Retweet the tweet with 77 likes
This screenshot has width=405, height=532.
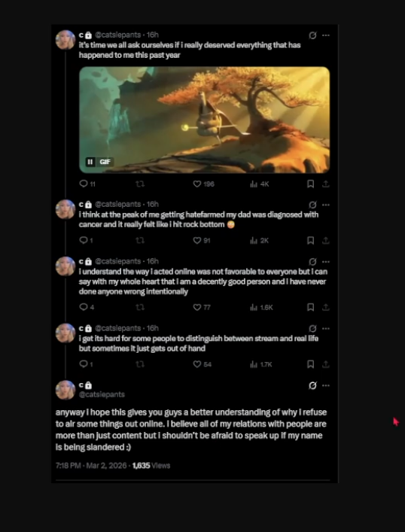pos(140,308)
